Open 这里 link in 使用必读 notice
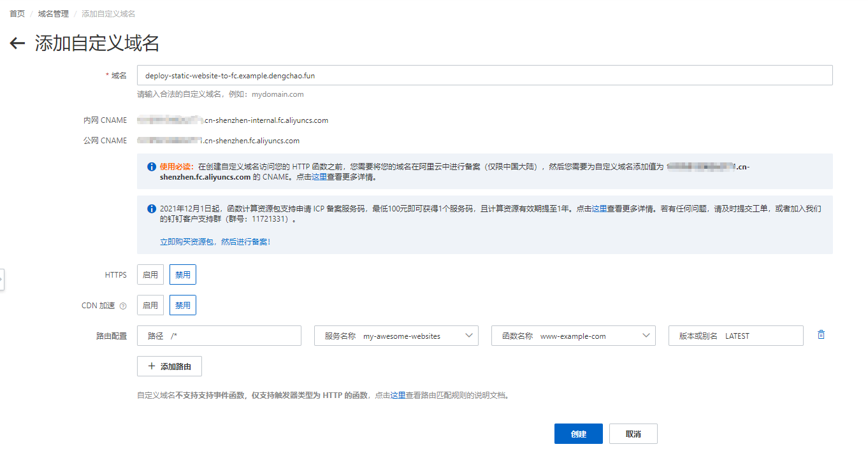The height and width of the screenshot is (470, 868). click(x=319, y=177)
